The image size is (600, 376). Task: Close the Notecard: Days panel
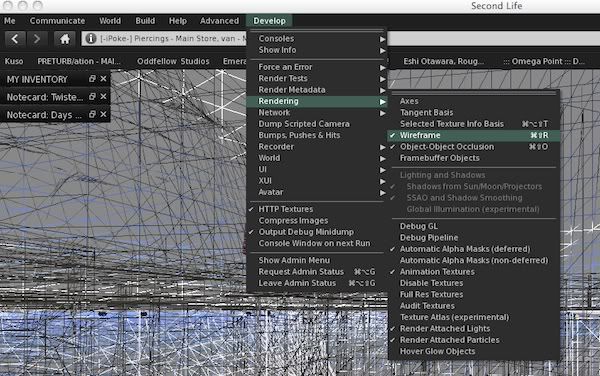coord(103,114)
